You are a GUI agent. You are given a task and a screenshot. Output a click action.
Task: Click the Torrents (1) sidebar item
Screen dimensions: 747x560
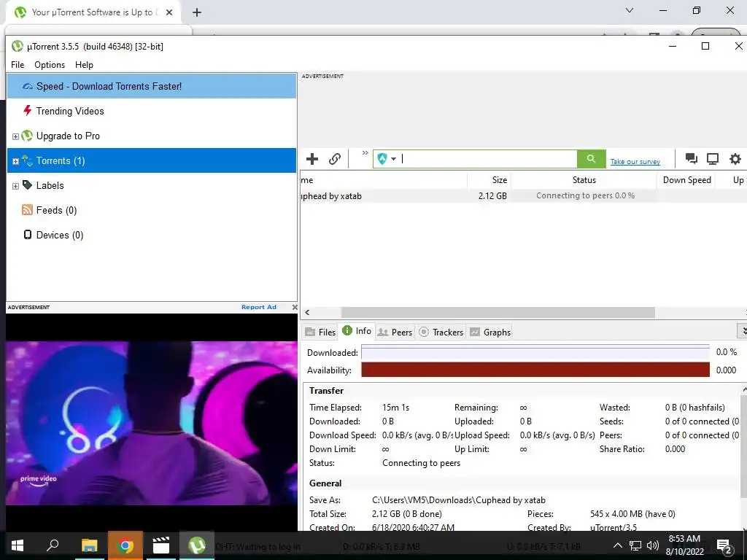(x=152, y=160)
